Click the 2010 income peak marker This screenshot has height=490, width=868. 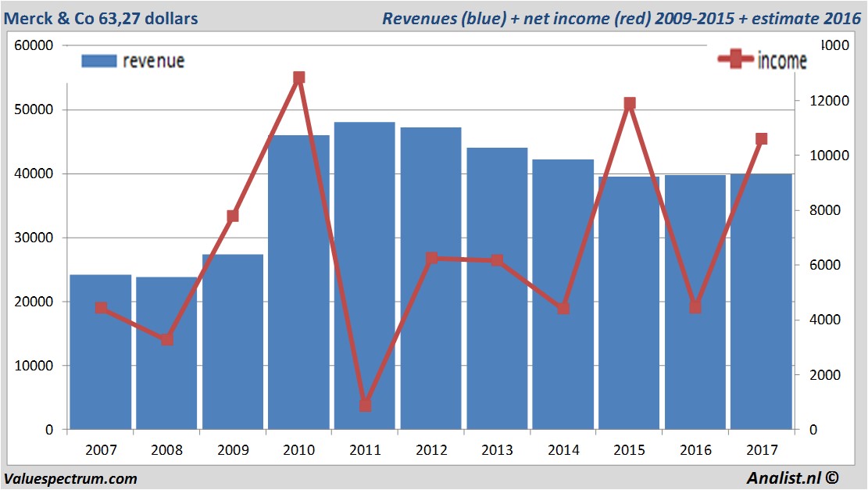299,77
